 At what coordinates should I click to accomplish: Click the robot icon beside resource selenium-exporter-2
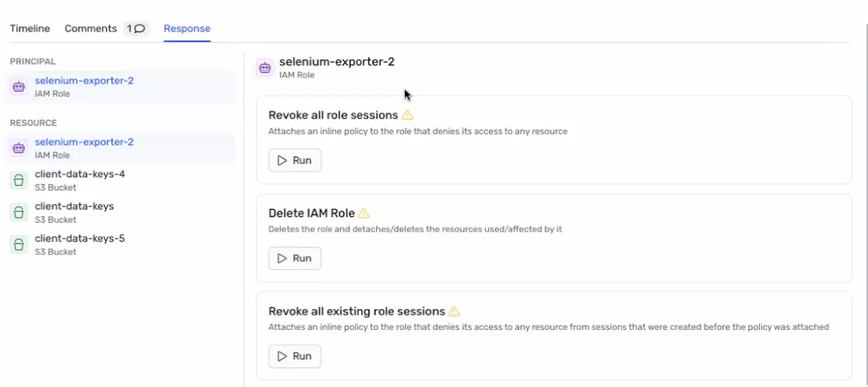(x=19, y=148)
